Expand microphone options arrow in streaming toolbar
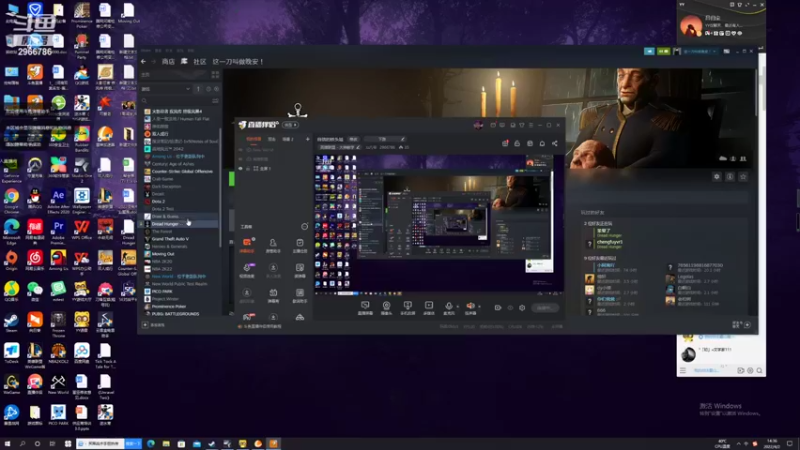This screenshot has width=800, height=450. tap(457, 307)
